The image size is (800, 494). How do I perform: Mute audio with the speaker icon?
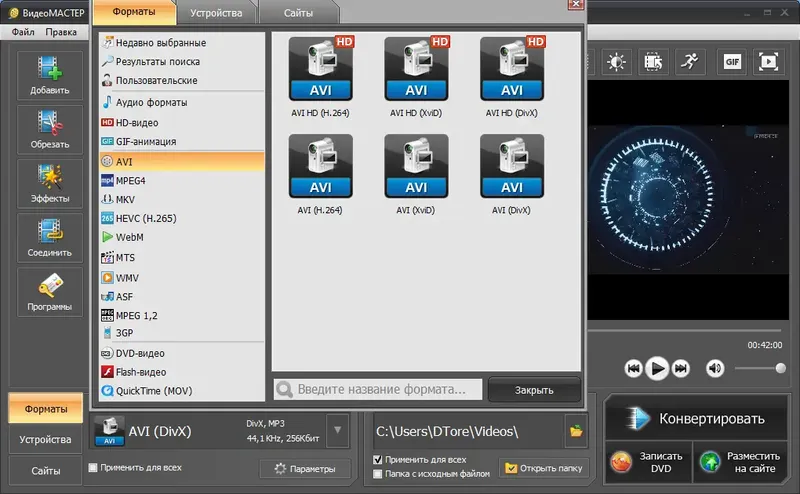point(715,368)
